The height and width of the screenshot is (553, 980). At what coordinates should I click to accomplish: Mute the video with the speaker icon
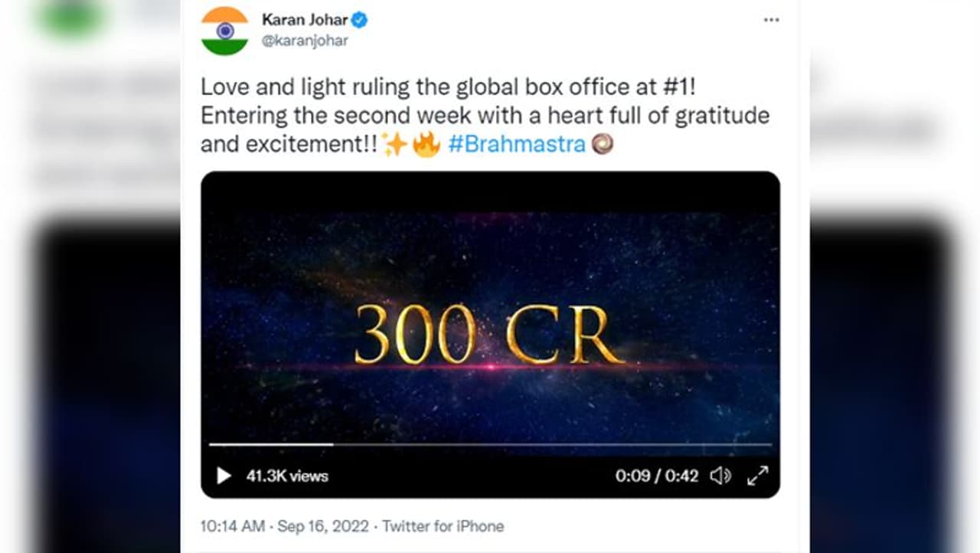coord(720,476)
